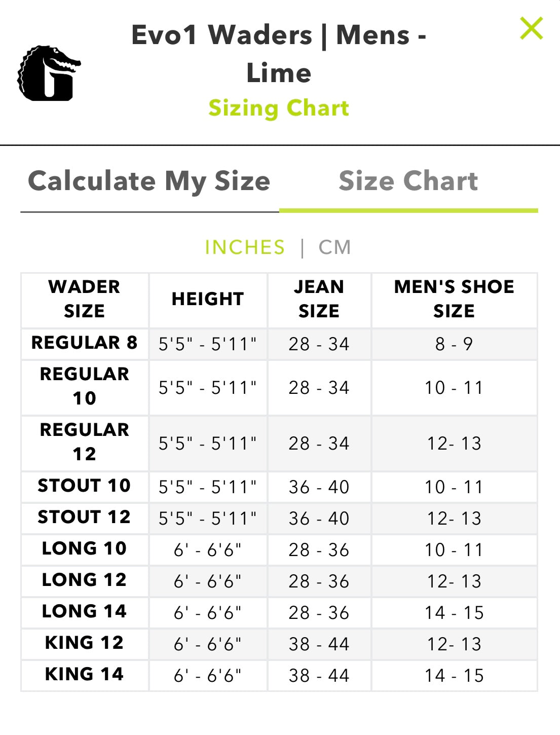This screenshot has width=560, height=735.
Task: Click the Sizing Chart green heading
Action: point(279,108)
